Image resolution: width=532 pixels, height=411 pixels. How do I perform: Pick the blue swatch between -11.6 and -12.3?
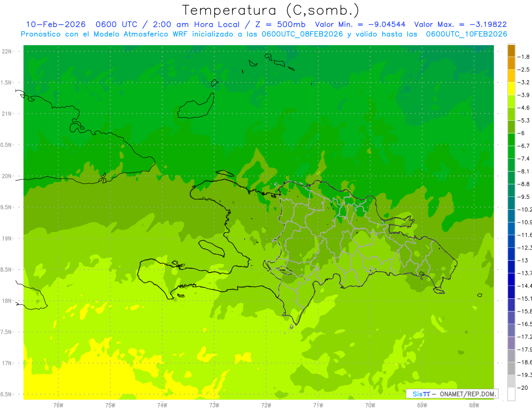click(x=511, y=241)
